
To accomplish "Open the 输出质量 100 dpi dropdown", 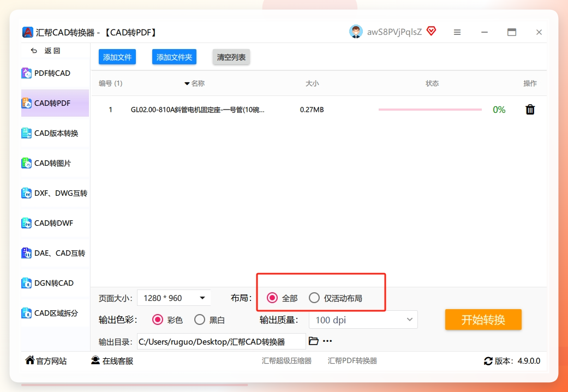I will click(363, 320).
